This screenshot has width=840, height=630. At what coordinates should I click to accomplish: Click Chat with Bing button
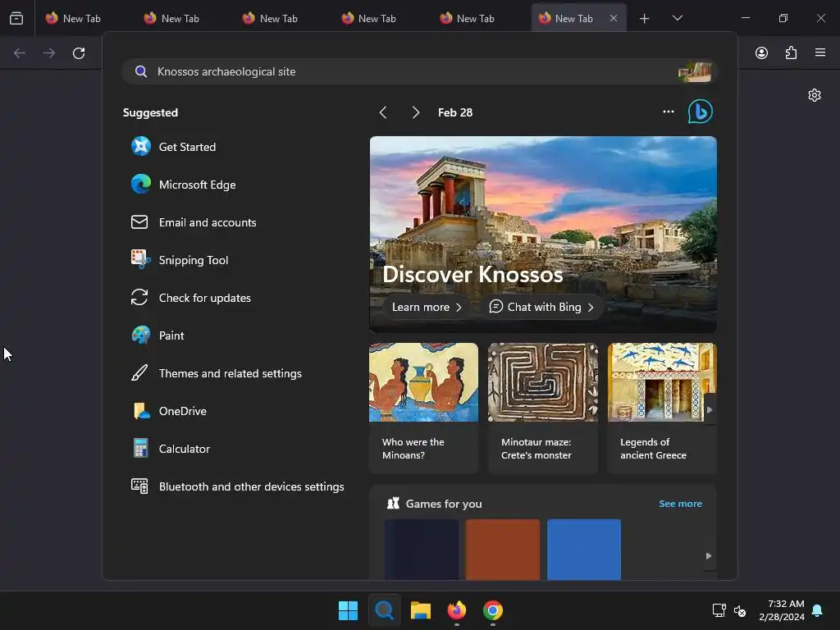point(541,307)
